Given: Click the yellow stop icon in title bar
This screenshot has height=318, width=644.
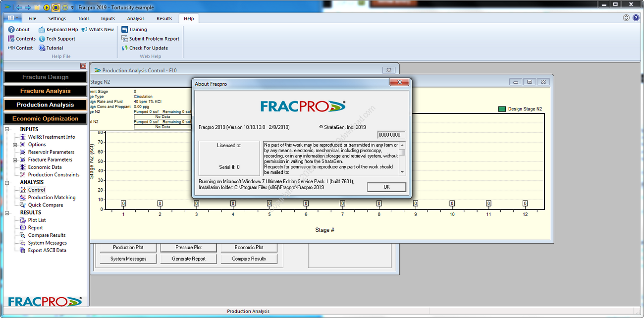Looking at the screenshot, I should pyautogui.click(x=56, y=7).
